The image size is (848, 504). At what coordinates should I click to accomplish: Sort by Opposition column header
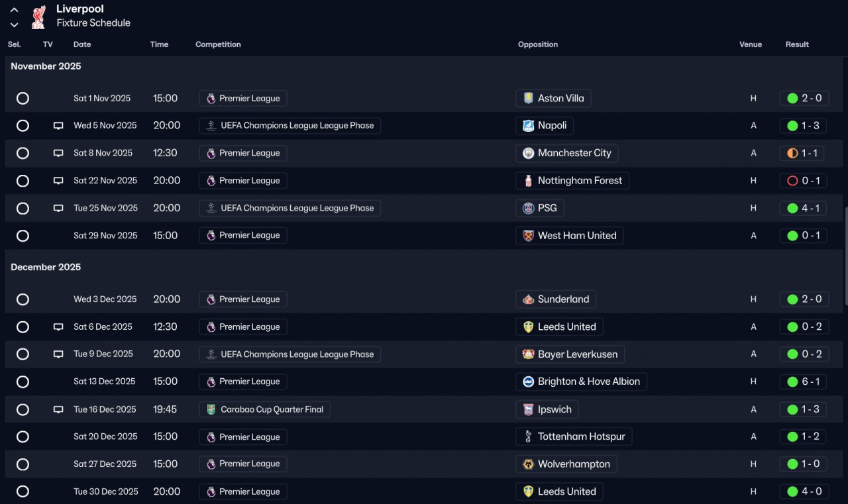point(538,44)
